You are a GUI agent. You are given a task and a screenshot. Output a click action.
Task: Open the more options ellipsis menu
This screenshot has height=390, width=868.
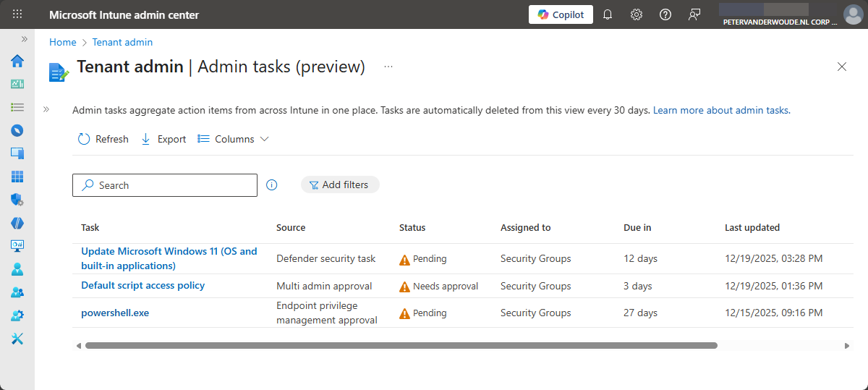pyautogui.click(x=388, y=67)
